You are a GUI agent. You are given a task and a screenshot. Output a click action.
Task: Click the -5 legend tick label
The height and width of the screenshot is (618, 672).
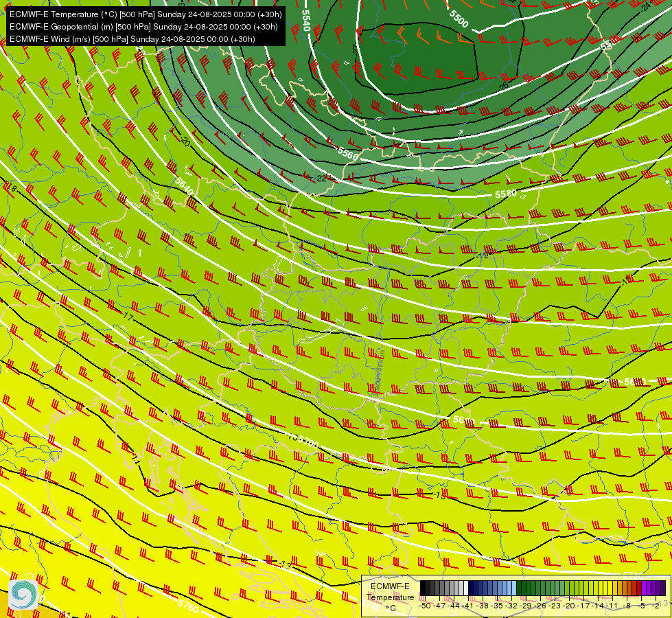click(642, 606)
